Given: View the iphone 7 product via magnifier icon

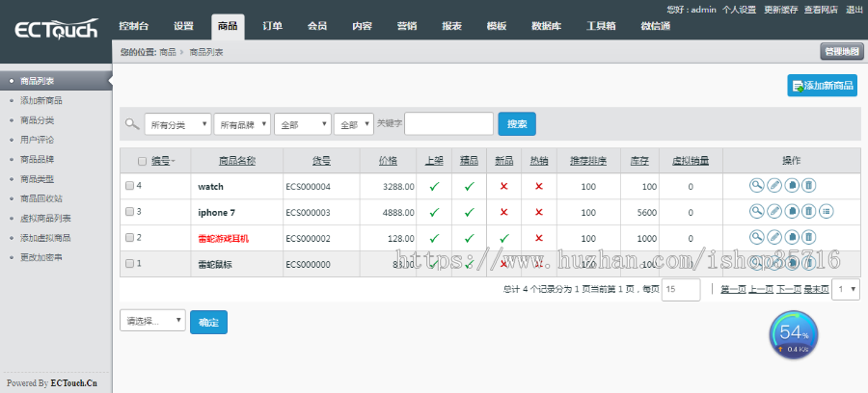Looking at the screenshot, I should click(x=756, y=211).
